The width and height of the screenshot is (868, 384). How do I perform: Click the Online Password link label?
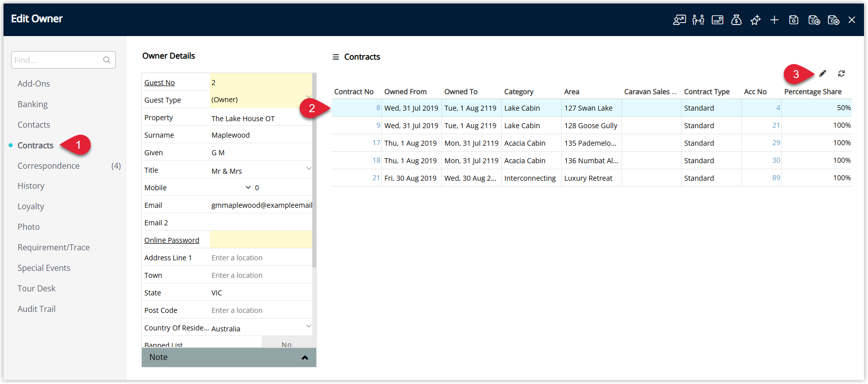coord(171,240)
